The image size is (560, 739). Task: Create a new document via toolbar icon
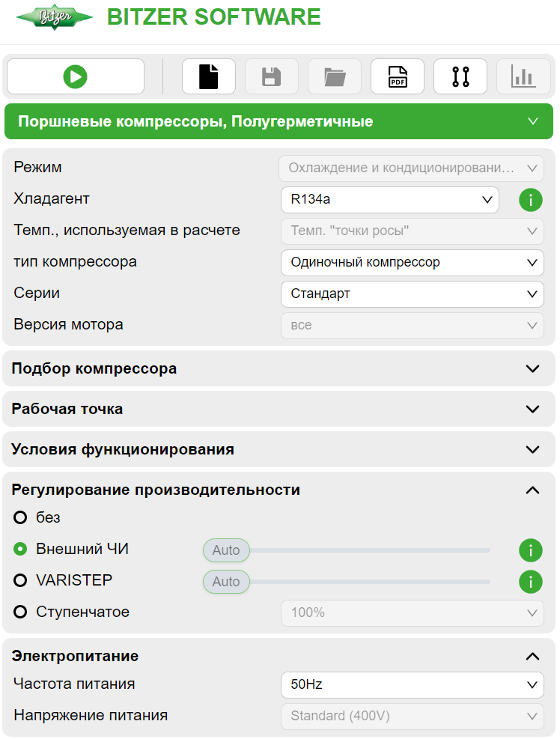tap(208, 76)
